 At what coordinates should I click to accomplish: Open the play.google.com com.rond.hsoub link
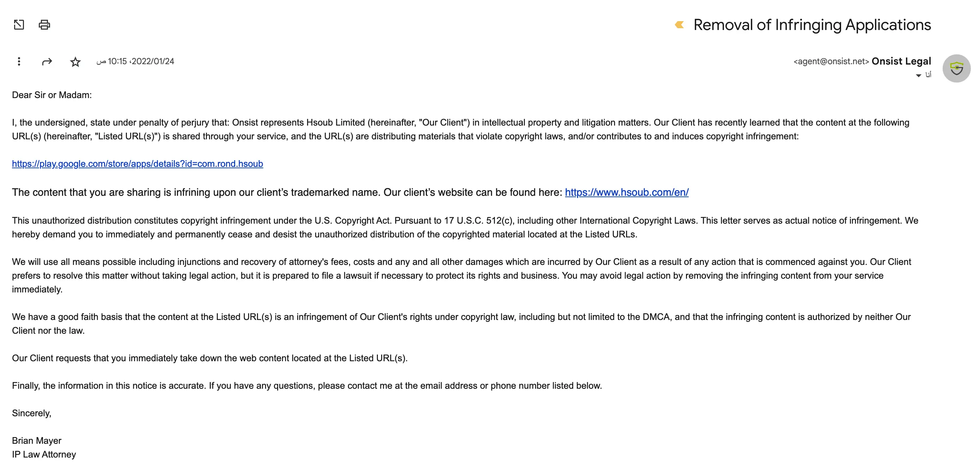click(137, 164)
